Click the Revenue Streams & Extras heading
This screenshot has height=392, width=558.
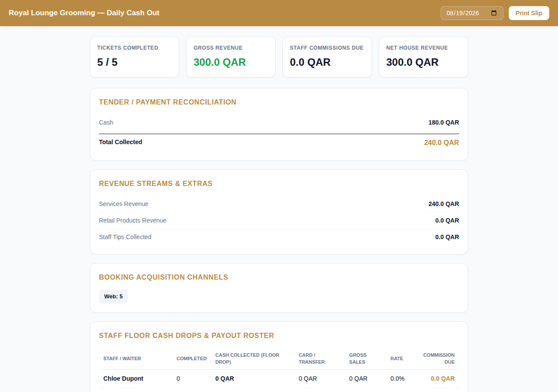point(156,183)
